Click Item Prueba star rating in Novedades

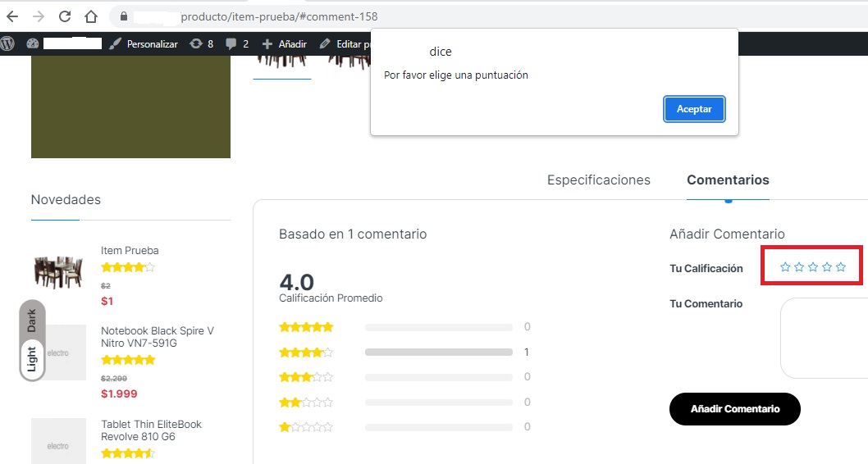(128, 268)
